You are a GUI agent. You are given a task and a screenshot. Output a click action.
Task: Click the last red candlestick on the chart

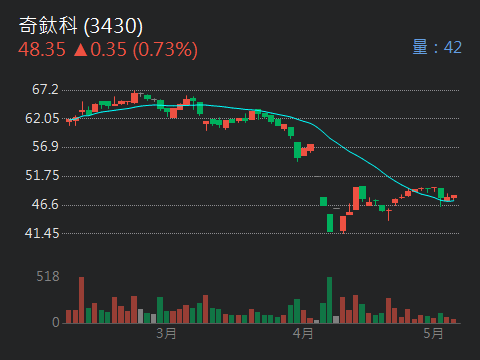(x=454, y=197)
